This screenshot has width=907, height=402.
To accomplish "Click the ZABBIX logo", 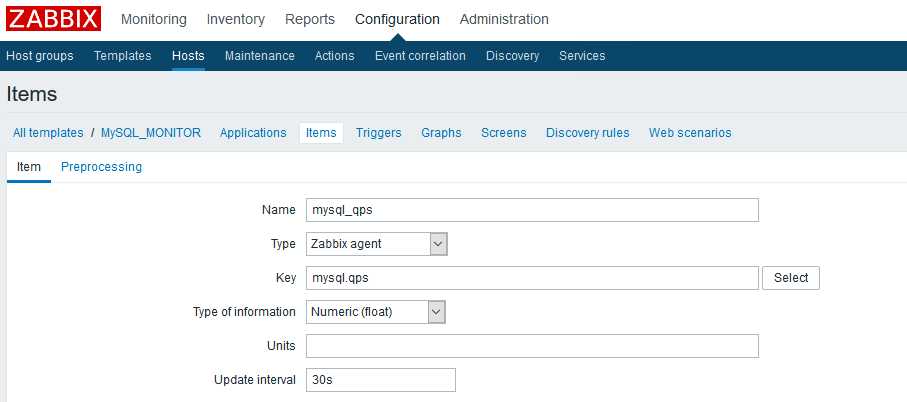I will (x=54, y=19).
